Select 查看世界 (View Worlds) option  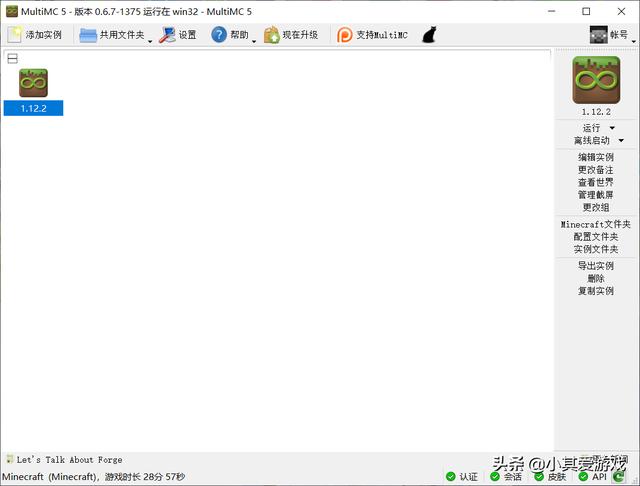(x=596, y=183)
